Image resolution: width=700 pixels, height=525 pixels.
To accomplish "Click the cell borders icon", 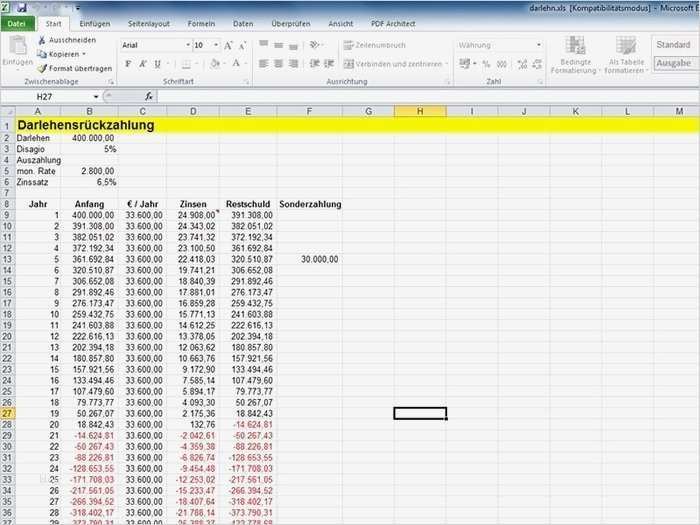I will coord(186,64).
